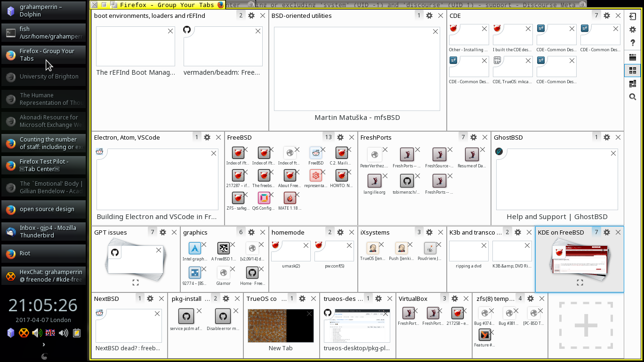Open the gear menu of the FreshPorts group
The height and width of the screenshot is (362, 644).
(x=474, y=137)
